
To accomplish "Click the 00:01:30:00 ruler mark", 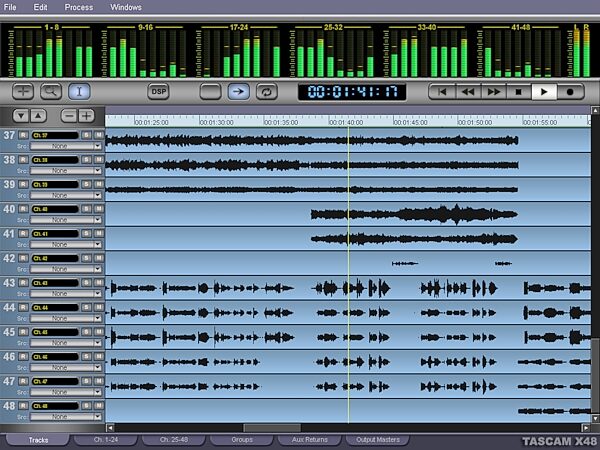I will click(x=216, y=122).
